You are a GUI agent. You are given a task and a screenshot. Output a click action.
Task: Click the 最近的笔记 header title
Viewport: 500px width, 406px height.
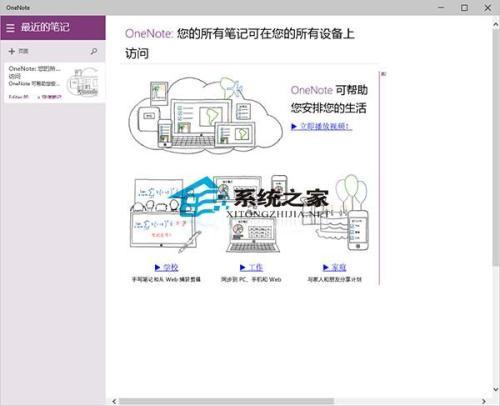pyautogui.click(x=45, y=27)
